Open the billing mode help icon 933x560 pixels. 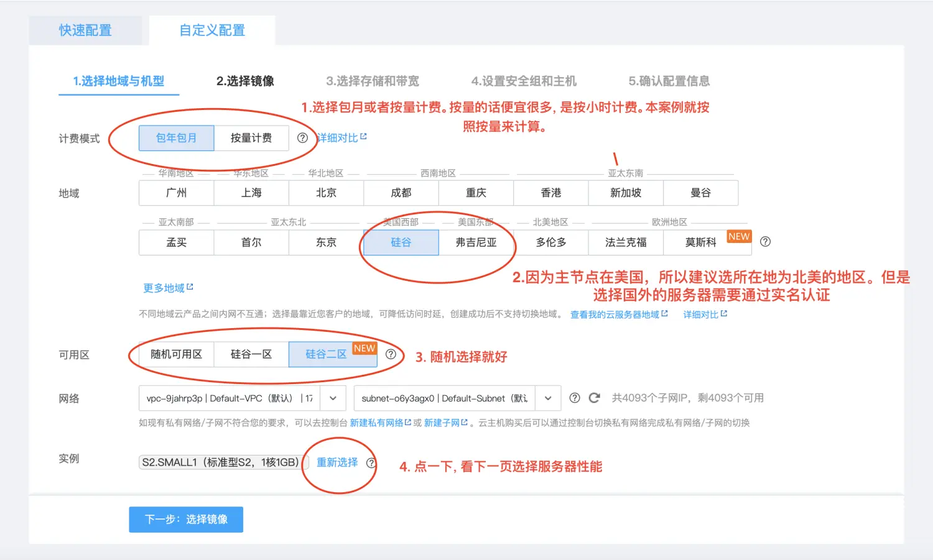302,138
